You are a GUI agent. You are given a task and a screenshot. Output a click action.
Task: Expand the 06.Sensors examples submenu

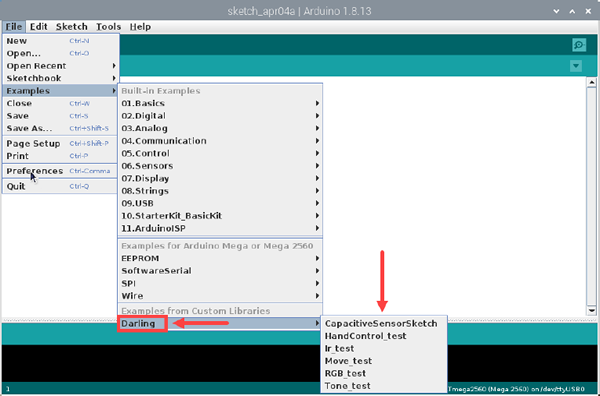click(x=220, y=166)
